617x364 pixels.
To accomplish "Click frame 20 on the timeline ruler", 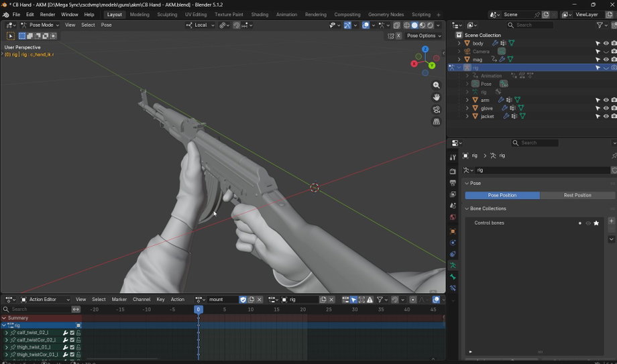I will (302, 309).
